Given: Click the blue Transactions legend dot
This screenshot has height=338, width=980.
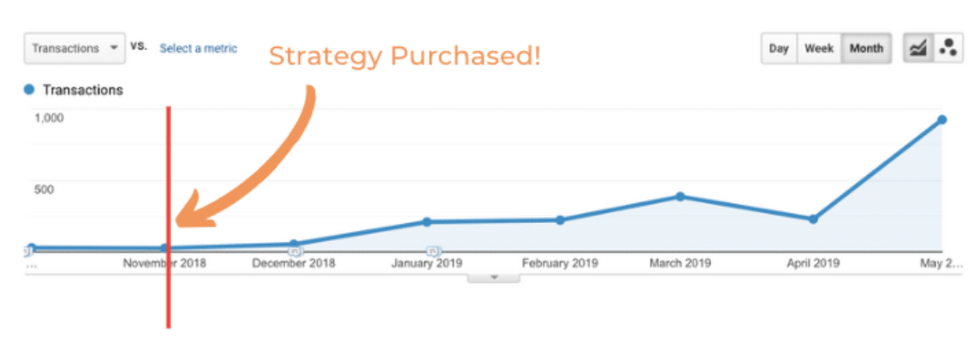Looking at the screenshot, I should coord(29,90).
